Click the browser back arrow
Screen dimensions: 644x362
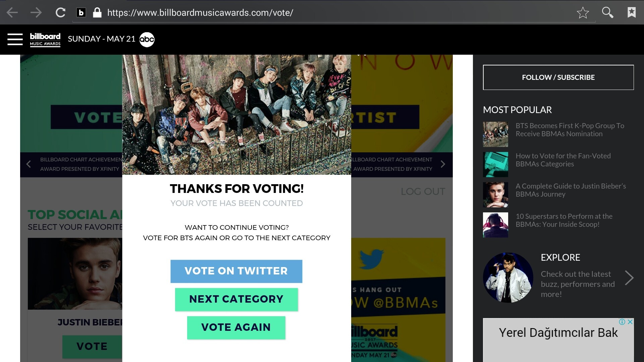pos(12,13)
